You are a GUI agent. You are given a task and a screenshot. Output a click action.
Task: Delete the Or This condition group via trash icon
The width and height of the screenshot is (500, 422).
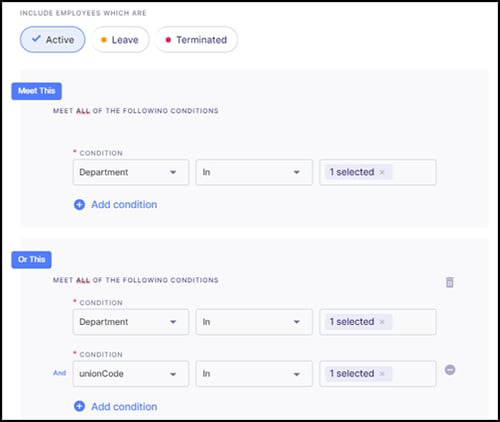pos(450,282)
